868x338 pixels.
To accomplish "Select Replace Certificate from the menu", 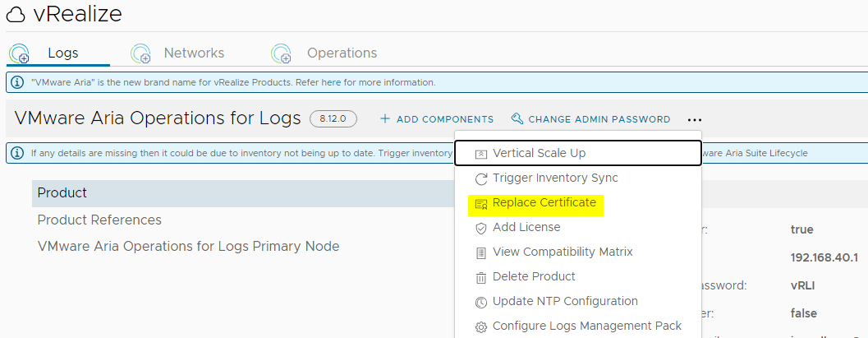I will pos(544,203).
